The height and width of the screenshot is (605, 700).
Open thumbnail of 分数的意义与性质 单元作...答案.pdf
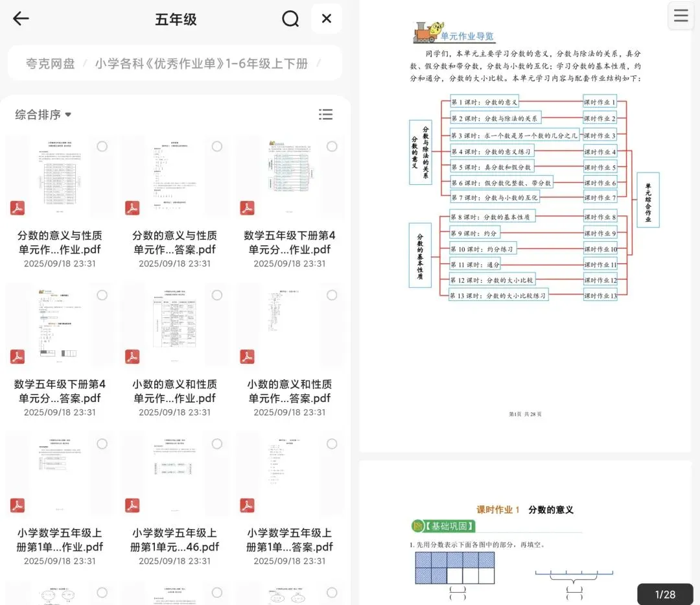[x=174, y=177]
